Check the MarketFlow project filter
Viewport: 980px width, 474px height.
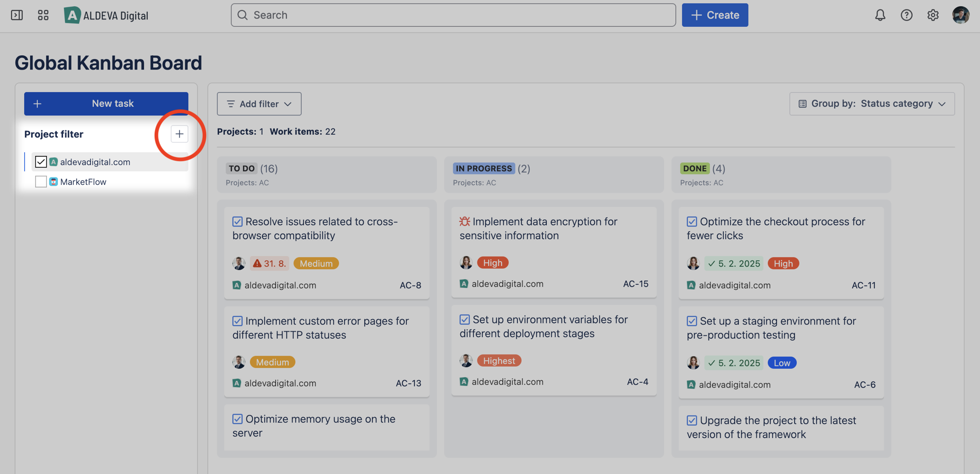(x=41, y=182)
